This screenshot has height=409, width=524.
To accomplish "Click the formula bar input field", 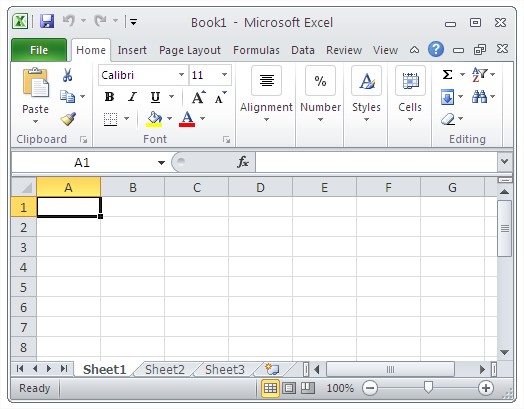I will [x=377, y=162].
